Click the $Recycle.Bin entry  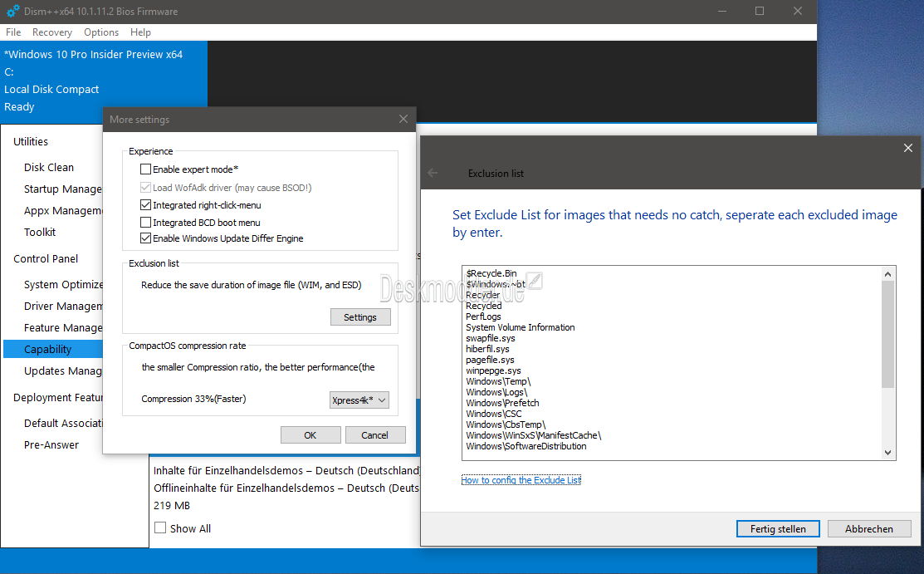[x=491, y=273]
